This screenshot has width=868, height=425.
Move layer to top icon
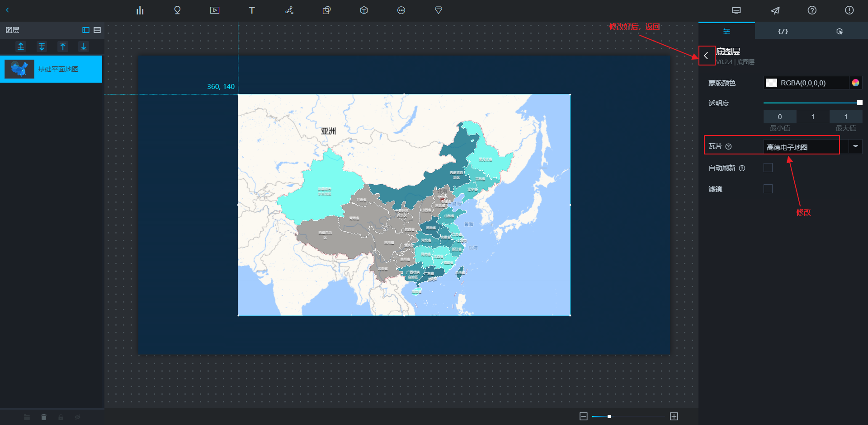click(x=21, y=47)
